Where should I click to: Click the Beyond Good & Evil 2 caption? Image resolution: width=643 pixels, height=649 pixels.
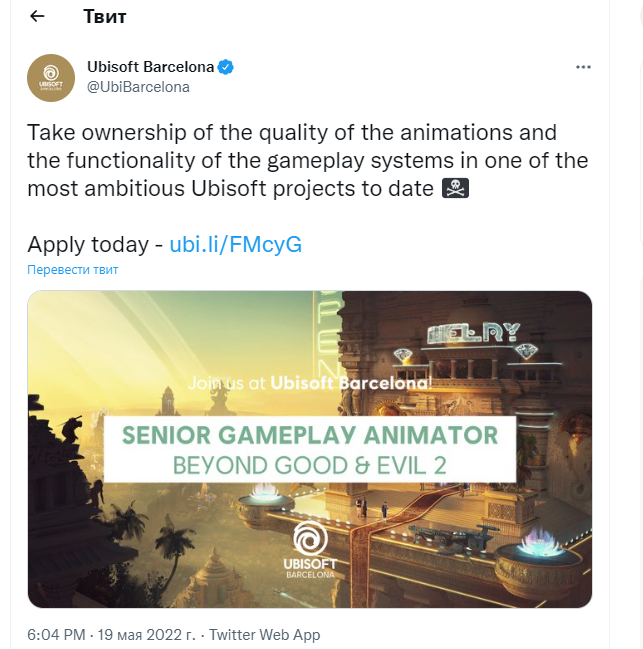click(309, 465)
